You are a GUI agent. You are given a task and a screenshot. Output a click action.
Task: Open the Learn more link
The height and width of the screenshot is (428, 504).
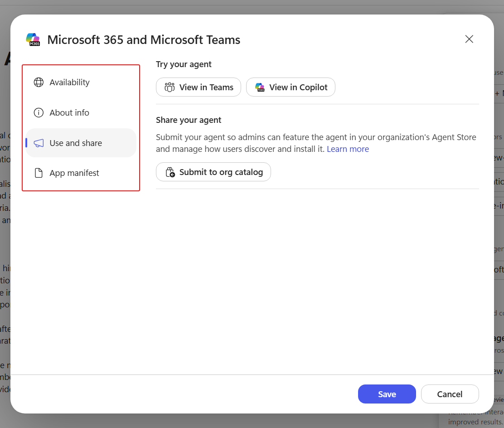coord(348,149)
